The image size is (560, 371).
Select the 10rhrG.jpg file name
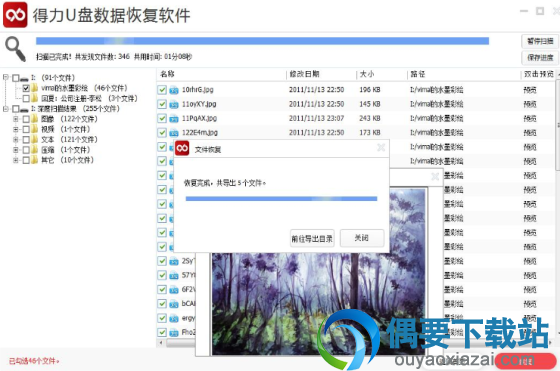pyautogui.click(x=198, y=90)
